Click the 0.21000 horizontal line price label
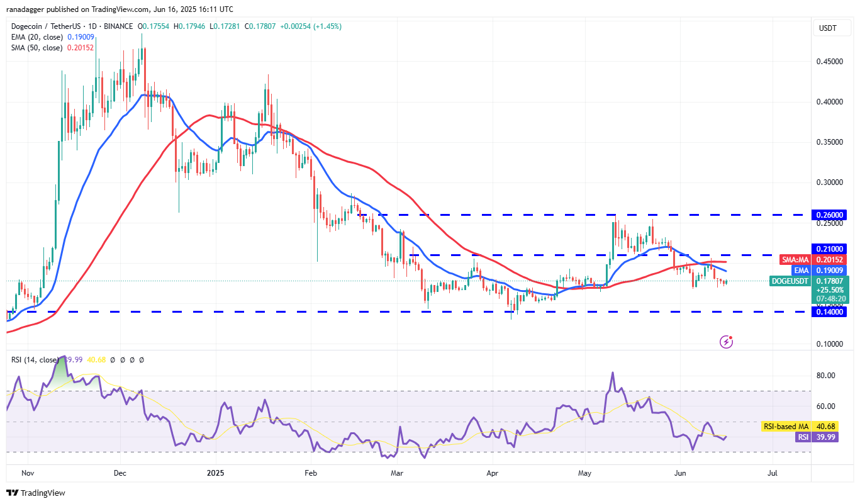 point(830,249)
